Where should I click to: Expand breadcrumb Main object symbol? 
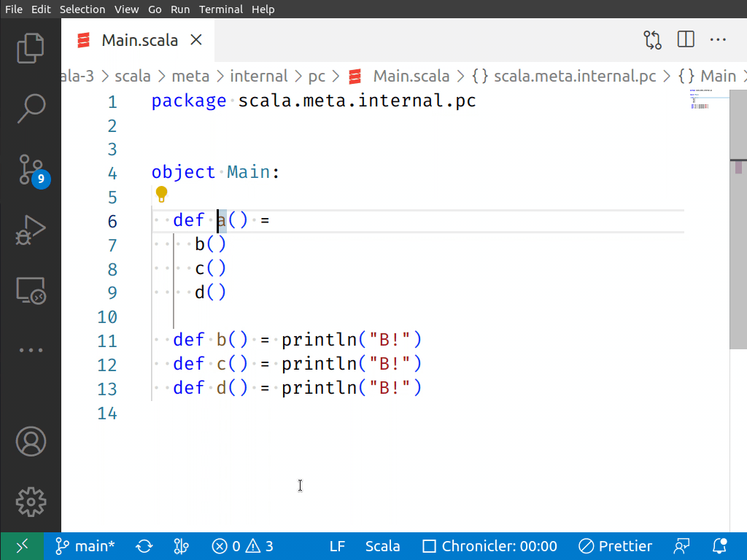pyautogui.click(x=707, y=76)
